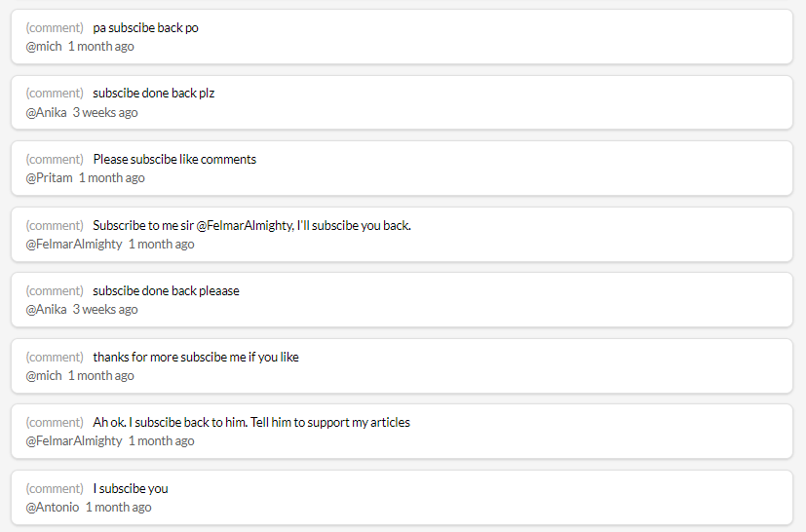Viewport: 806px width, 532px height.
Task: Open @Anika profile on 'subscibe done back plz'
Action: coord(46,112)
